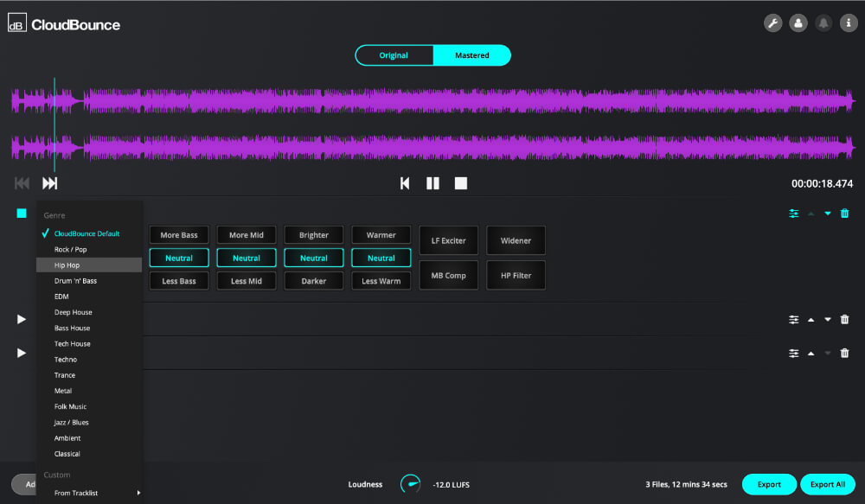Click the Export All button
Image resolution: width=865 pixels, height=504 pixels.
tap(828, 484)
